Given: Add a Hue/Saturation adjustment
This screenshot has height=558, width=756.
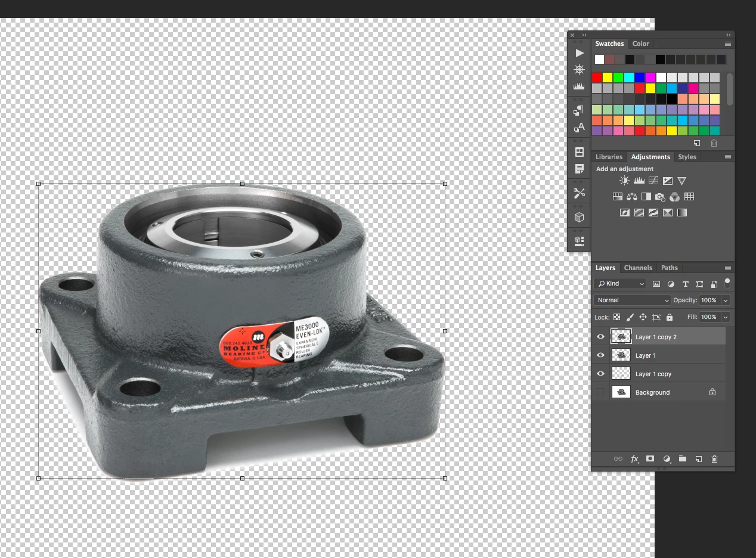Looking at the screenshot, I should coord(618,197).
